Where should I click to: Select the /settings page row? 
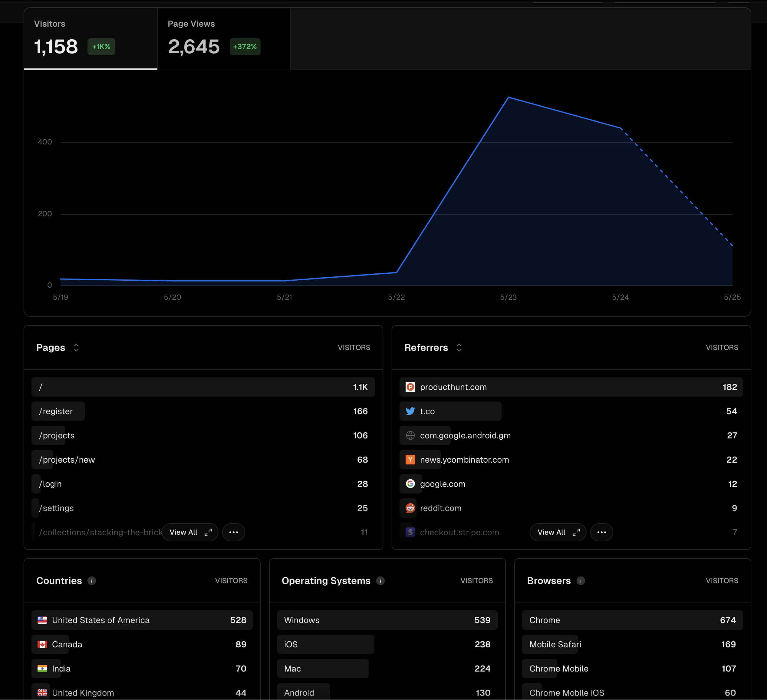203,508
